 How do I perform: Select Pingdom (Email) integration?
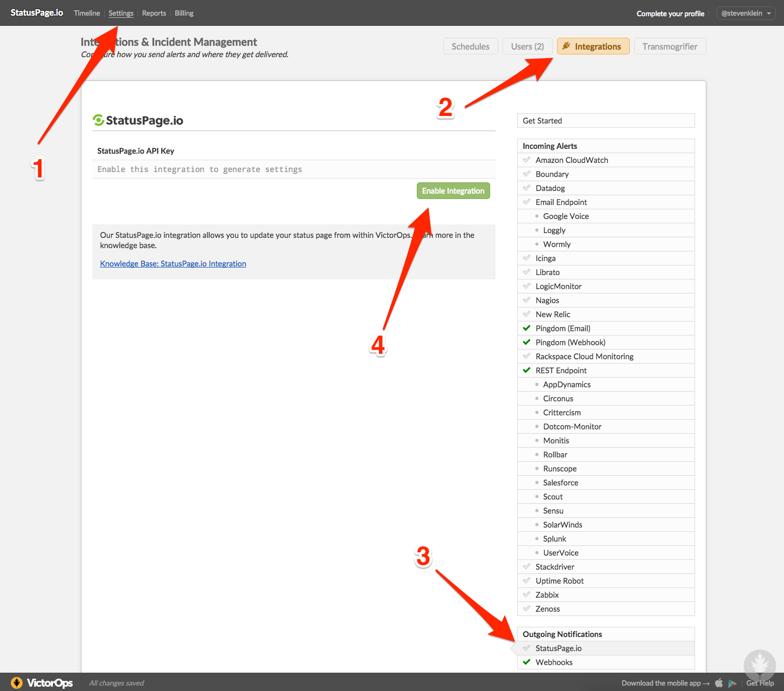tap(606, 329)
